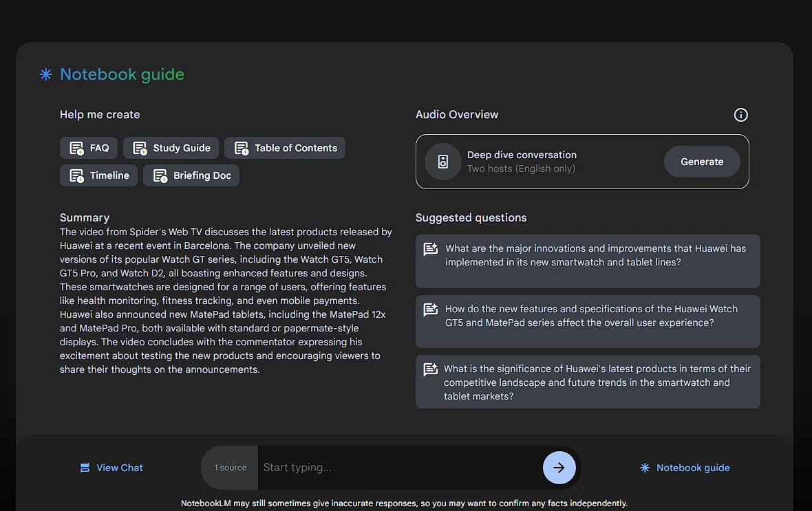This screenshot has height=511, width=812.
Task: Click the Notebook guide asterisk icon in the heading
Action: pos(45,74)
